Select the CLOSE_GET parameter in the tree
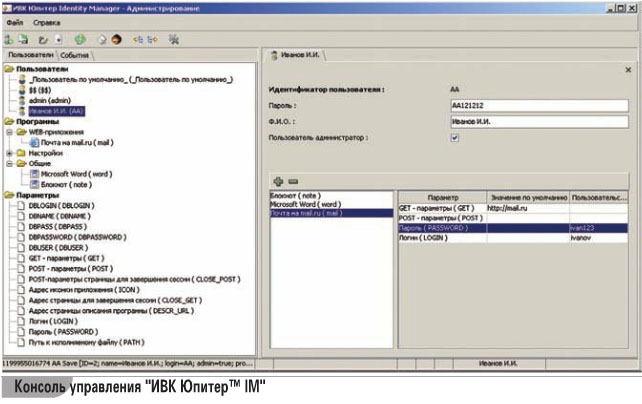Viewport: 642px width, 404px height. point(115,300)
